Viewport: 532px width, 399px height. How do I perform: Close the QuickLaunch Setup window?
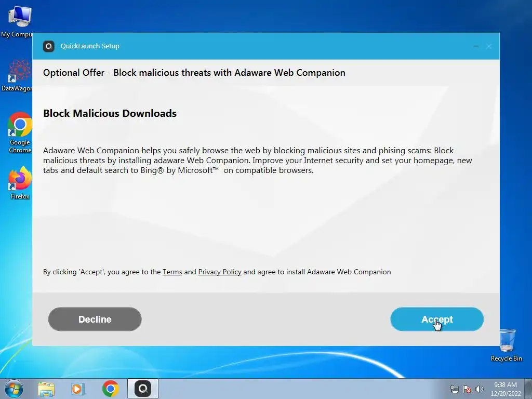(x=489, y=46)
